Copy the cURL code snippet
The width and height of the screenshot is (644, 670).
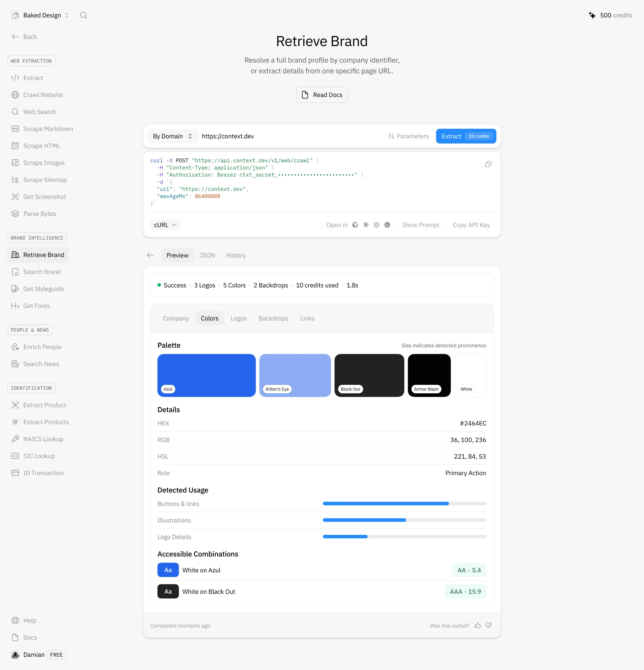(488, 164)
